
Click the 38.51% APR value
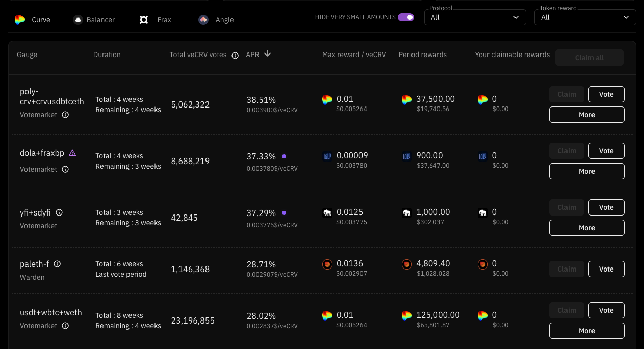(x=261, y=100)
